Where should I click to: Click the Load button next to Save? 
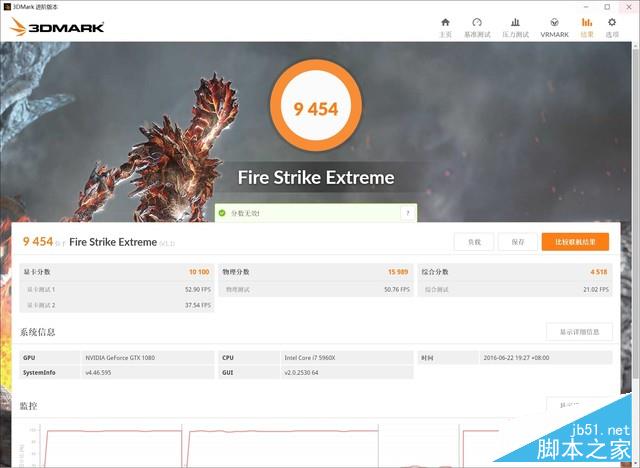coord(474,242)
